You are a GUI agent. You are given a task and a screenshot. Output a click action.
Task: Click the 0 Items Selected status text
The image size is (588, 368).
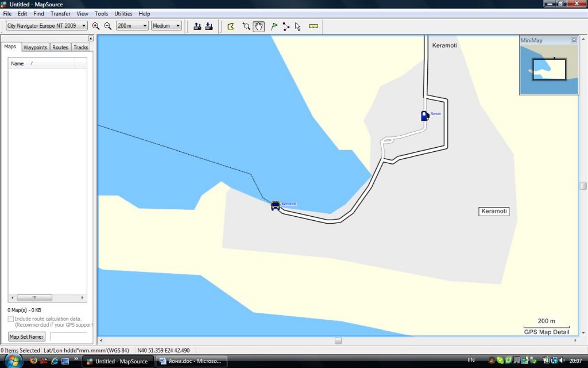(20, 350)
